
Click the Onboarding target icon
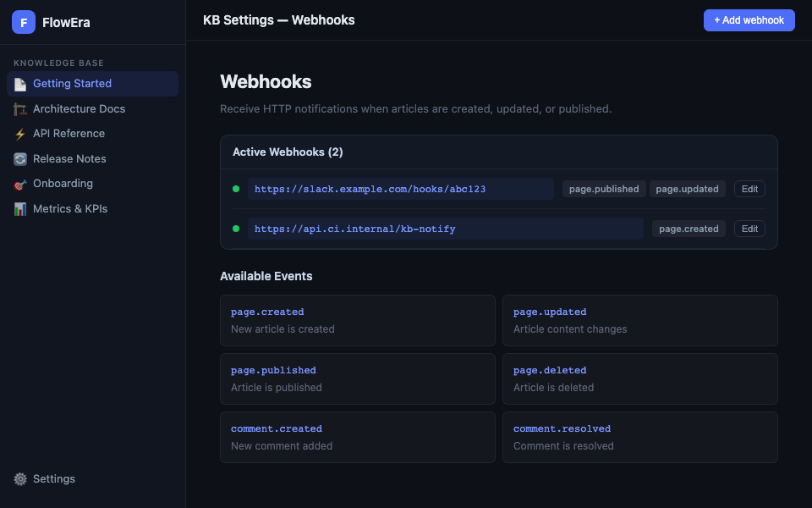click(20, 184)
